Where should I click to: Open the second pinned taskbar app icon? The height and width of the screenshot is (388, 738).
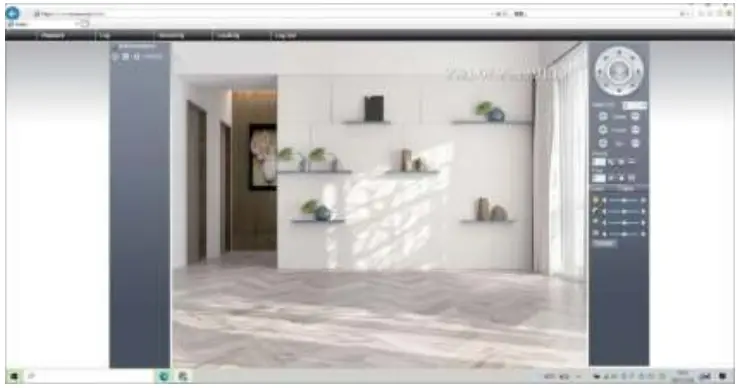click(x=183, y=376)
